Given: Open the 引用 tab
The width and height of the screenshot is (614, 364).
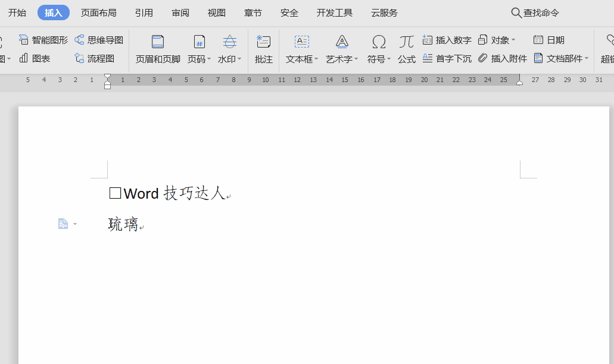Looking at the screenshot, I should tap(144, 13).
